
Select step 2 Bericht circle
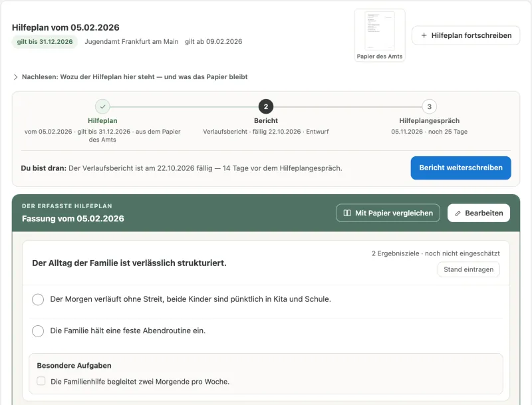[x=265, y=106]
